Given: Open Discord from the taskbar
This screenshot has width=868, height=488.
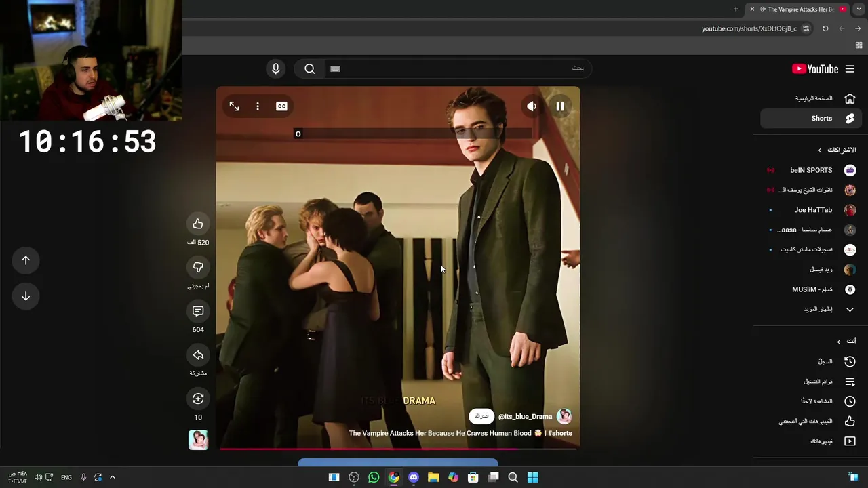Looking at the screenshot, I should 414,477.
